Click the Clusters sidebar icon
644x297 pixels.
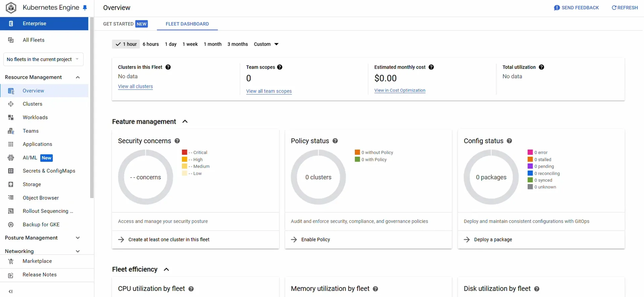11,104
